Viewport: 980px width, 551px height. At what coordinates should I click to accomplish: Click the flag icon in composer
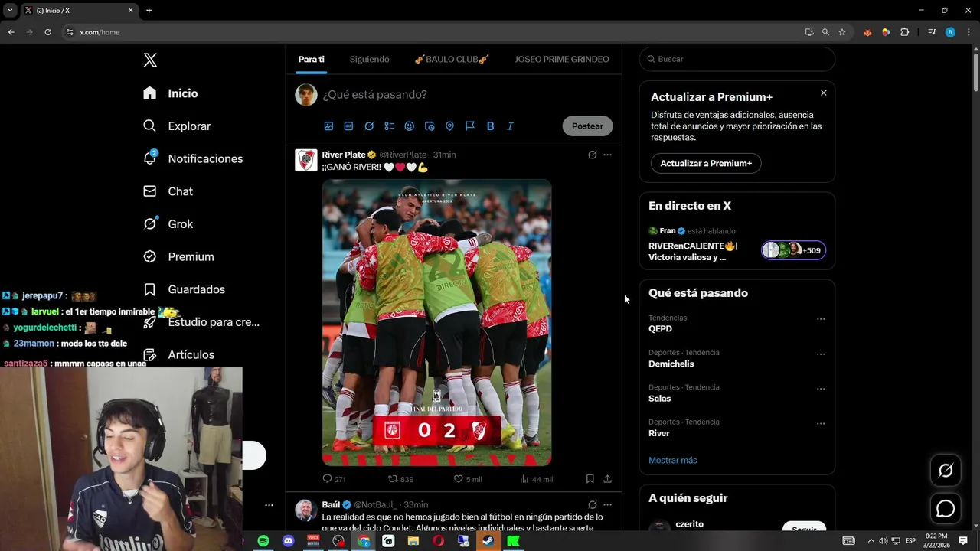click(x=470, y=126)
